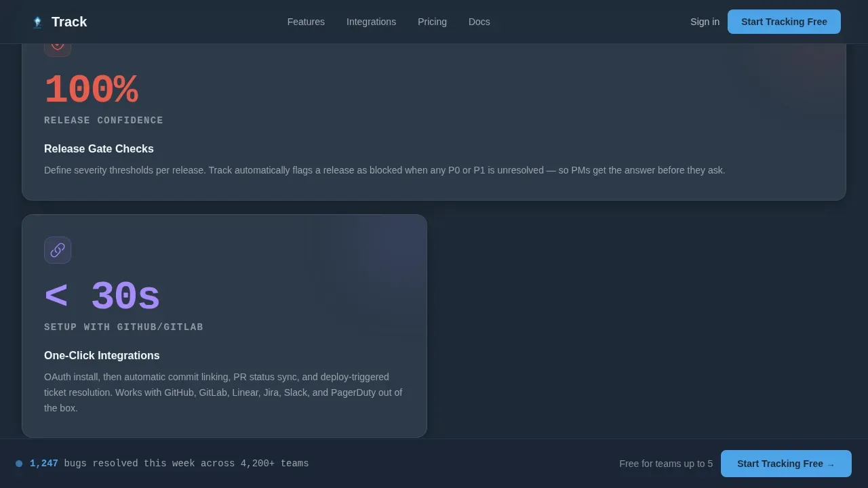Click the link chain icon on integrations card
This screenshot has height=488, width=868.
[x=58, y=250]
